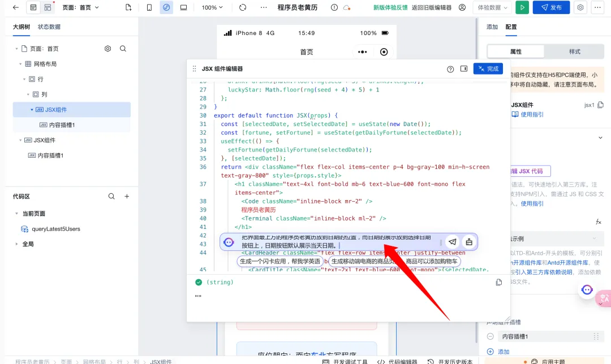The height and width of the screenshot is (364, 611).
Task: Click the alert icon next to app title
Action: [334, 7]
